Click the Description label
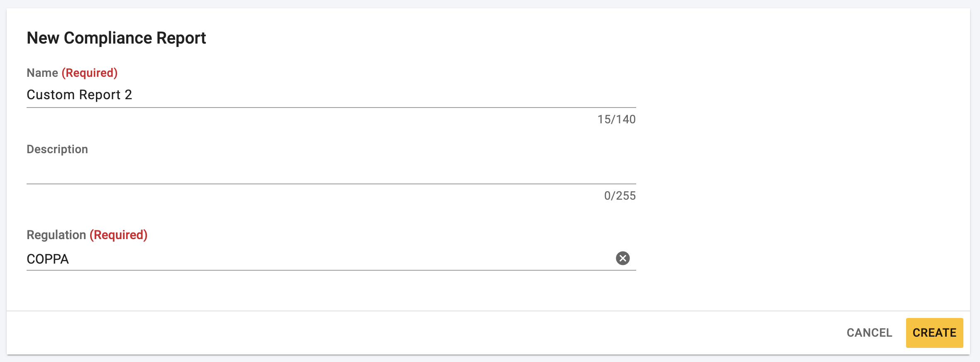 pyautogui.click(x=57, y=149)
